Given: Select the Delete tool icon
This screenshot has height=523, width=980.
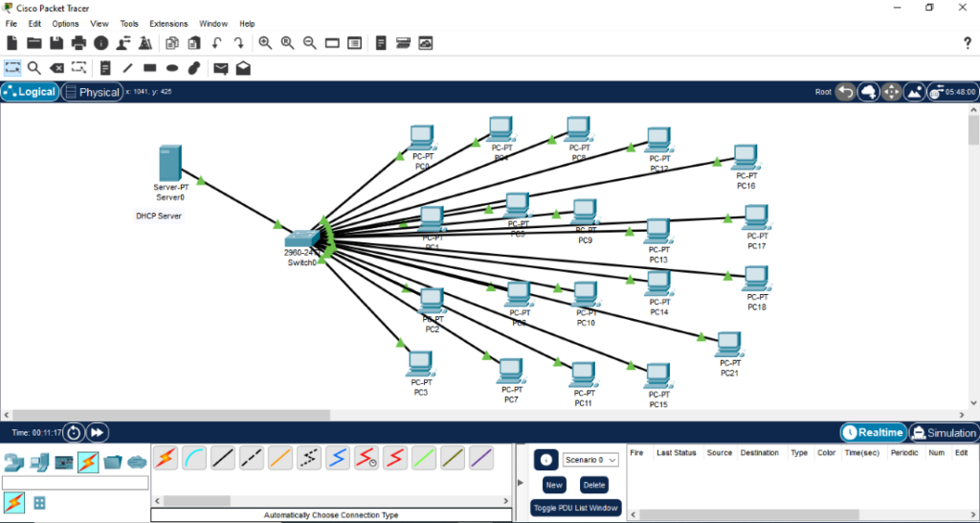Looking at the screenshot, I should (56, 68).
